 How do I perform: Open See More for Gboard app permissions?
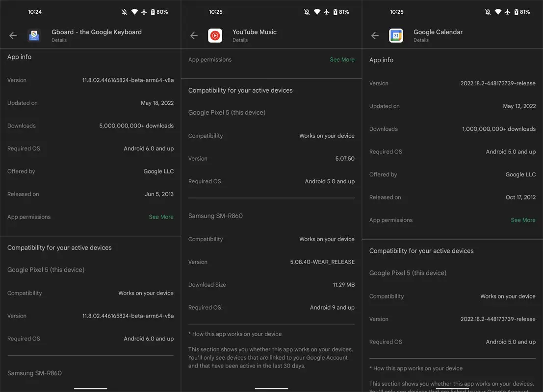[x=161, y=217]
